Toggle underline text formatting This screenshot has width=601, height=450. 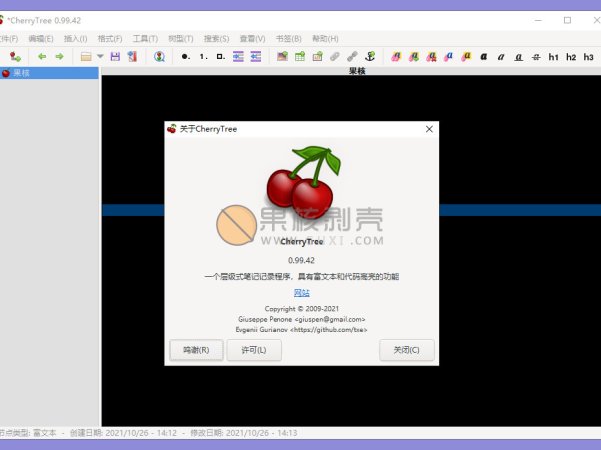(x=519, y=57)
